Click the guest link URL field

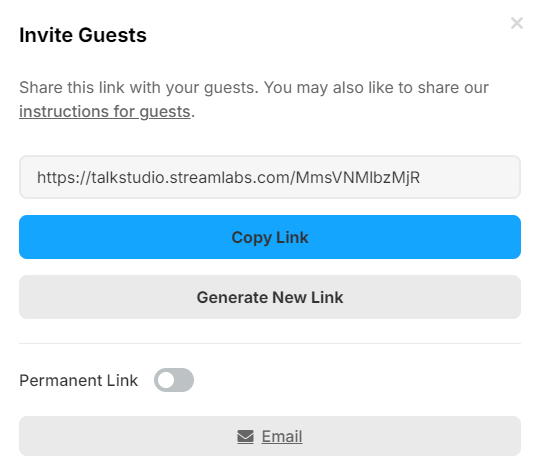(270, 177)
